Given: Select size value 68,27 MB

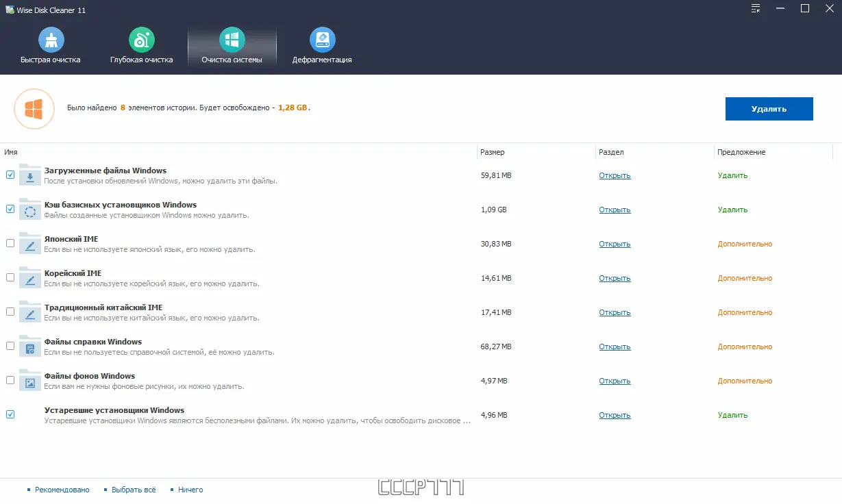Looking at the screenshot, I should tap(496, 346).
